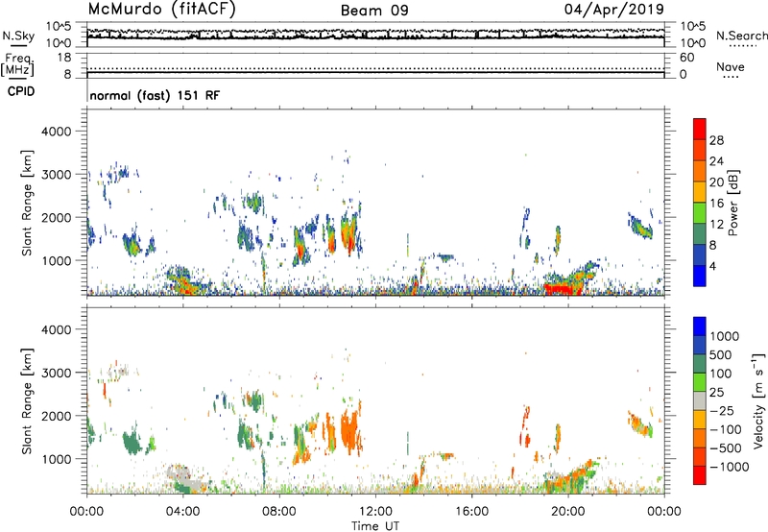Viewport: 768px width, 532px height.
Task: Click the 08:00 time axis label
Action: click(x=279, y=512)
